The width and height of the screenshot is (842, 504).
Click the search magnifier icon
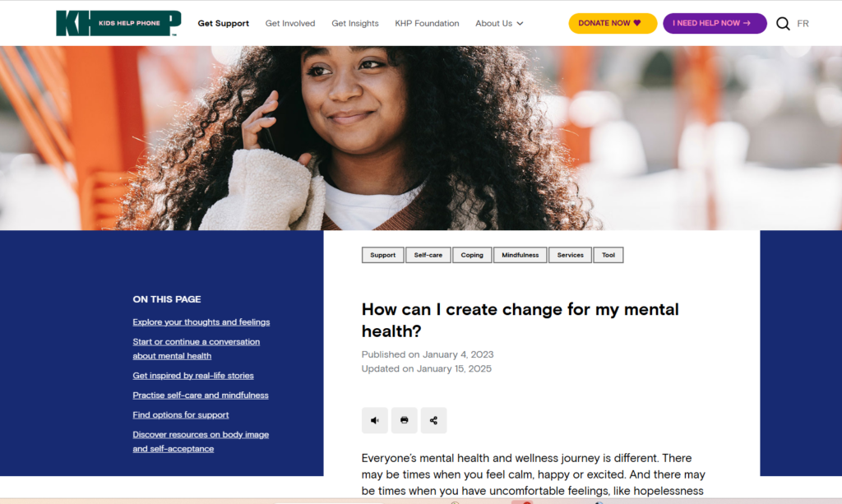point(783,24)
